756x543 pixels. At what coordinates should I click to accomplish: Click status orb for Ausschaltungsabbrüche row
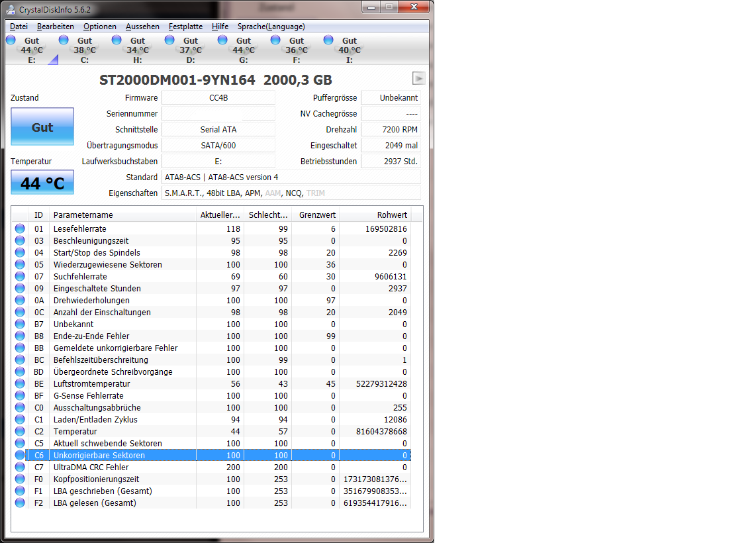20,407
